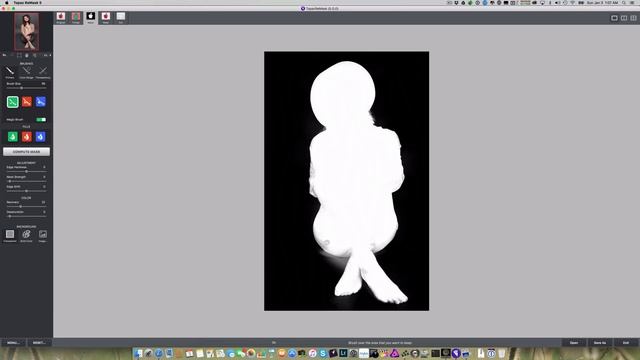This screenshot has width=640, height=360.
Task: Select the single-view layout icon
Action: click(614, 18)
